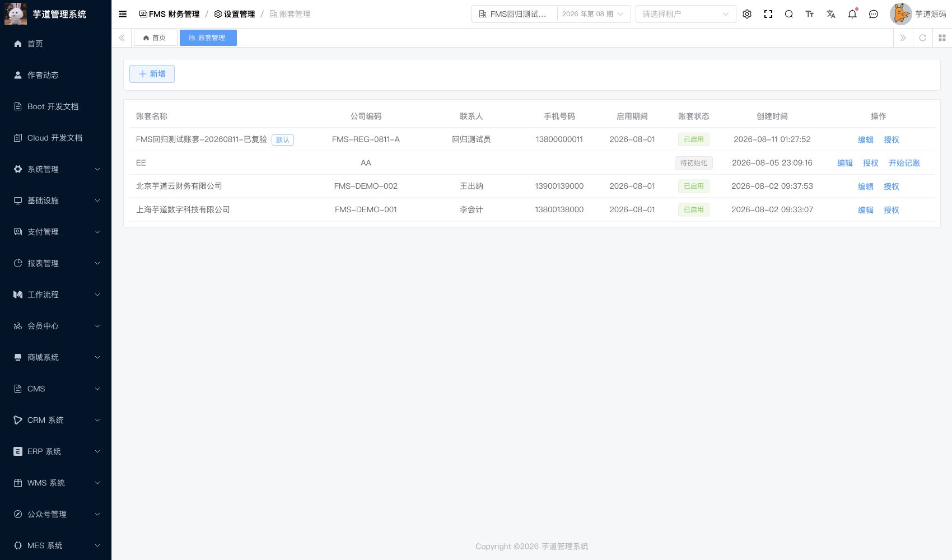This screenshot has width=952, height=560.
Task: Expand 系统管理 menu chevron
Action: 97,169
